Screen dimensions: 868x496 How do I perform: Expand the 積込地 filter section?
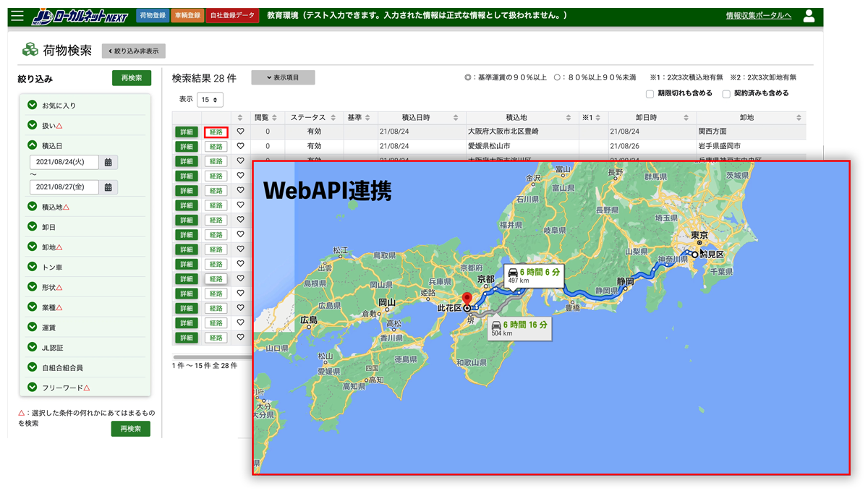tap(33, 207)
